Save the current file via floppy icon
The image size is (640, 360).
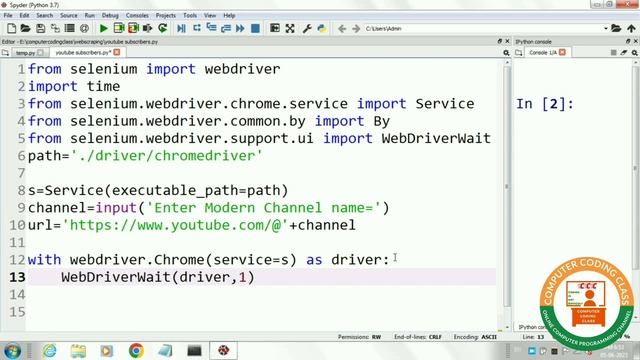(x=40, y=28)
